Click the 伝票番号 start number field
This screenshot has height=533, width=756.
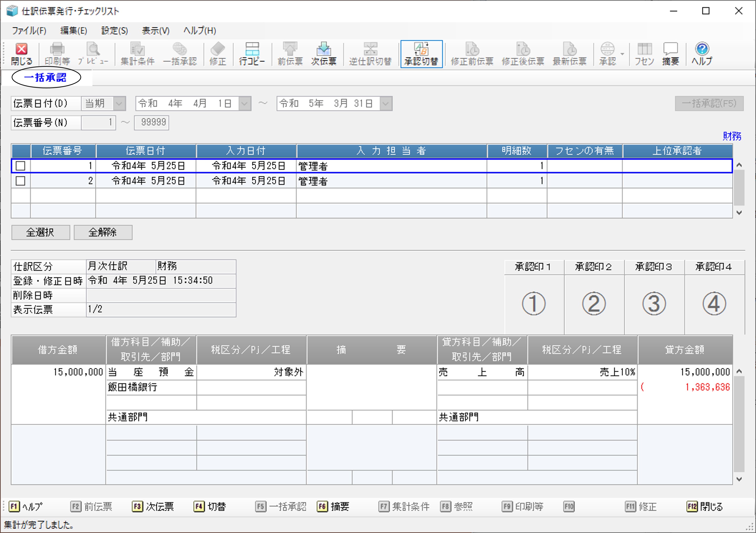(x=98, y=123)
